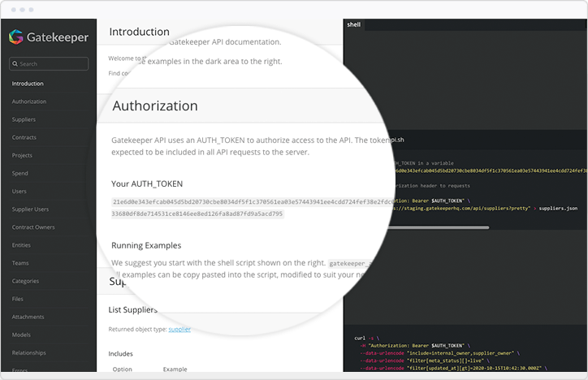Click the filter[updated_at] code line
The image size is (588, 380).
(x=453, y=368)
